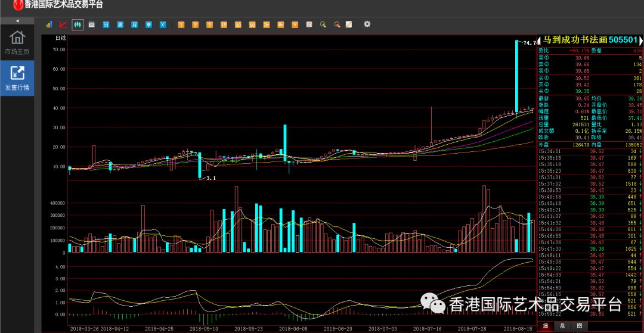Select the 30-minute chart button
Viewport: 644px width, 333px height.
[x=238, y=24]
